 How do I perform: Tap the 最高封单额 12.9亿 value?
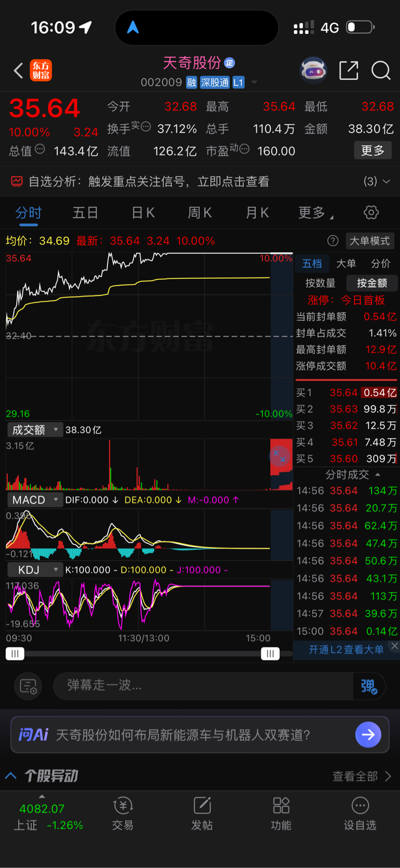coord(381,349)
